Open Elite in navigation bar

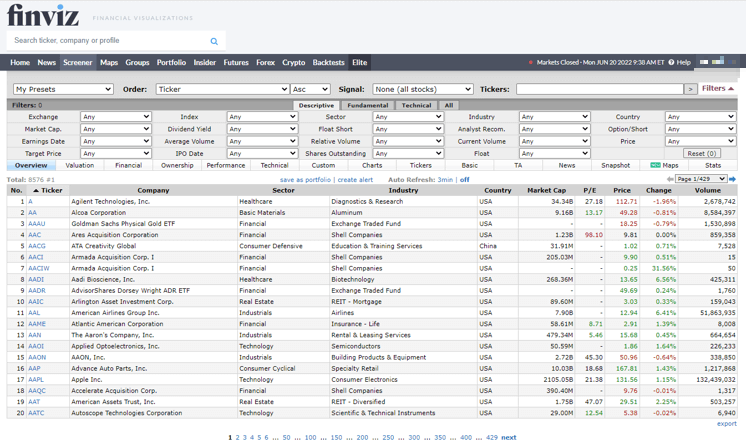pos(359,62)
